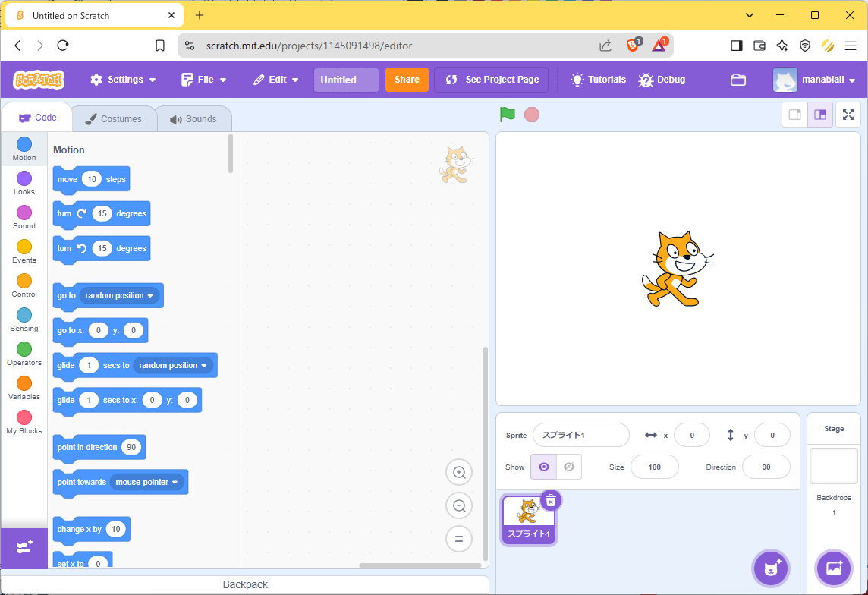This screenshot has height=595, width=868.
Task: Click the green flag to run the project
Action: [507, 115]
